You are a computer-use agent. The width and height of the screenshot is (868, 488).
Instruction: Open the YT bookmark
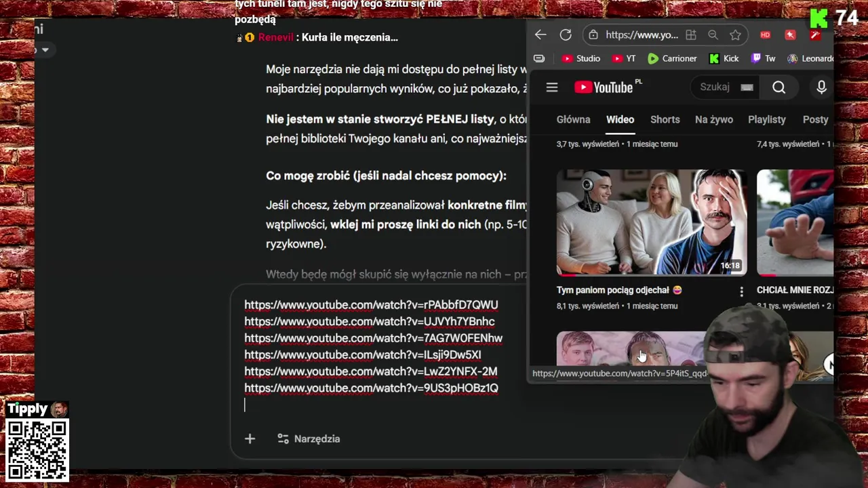point(624,58)
